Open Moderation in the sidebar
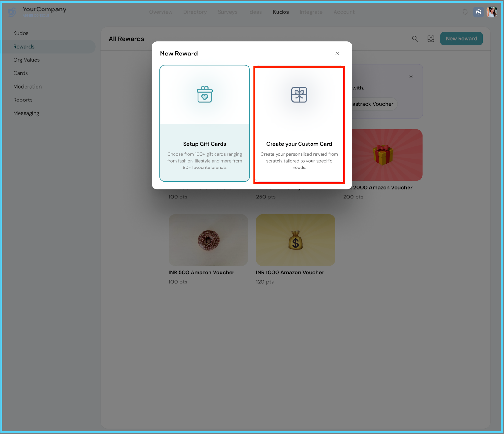The height and width of the screenshot is (434, 504). (27, 86)
